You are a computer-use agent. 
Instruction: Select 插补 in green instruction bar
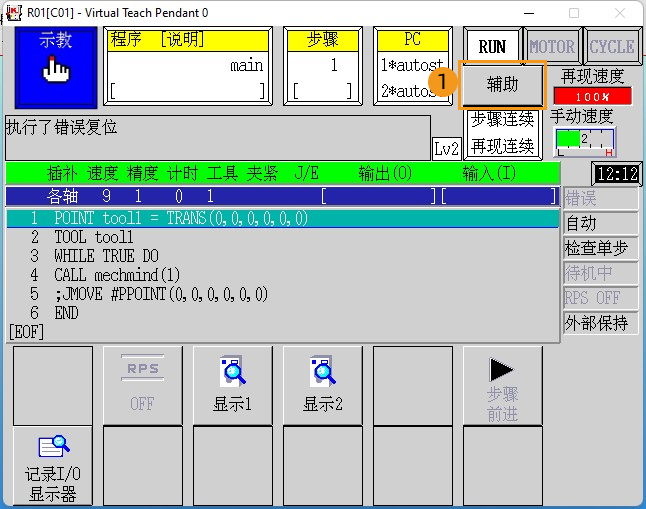pos(62,173)
